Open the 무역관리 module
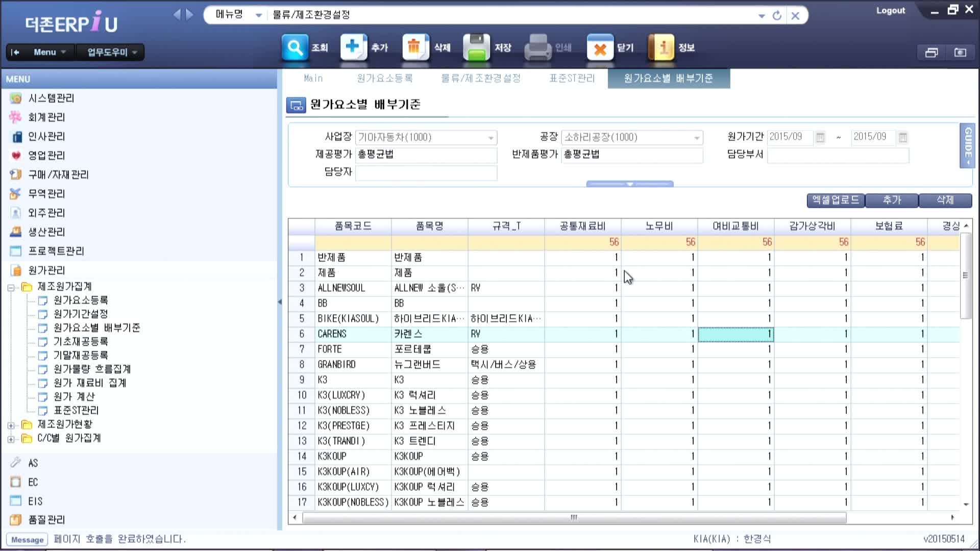This screenshot has height=551, width=980. (x=46, y=194)
